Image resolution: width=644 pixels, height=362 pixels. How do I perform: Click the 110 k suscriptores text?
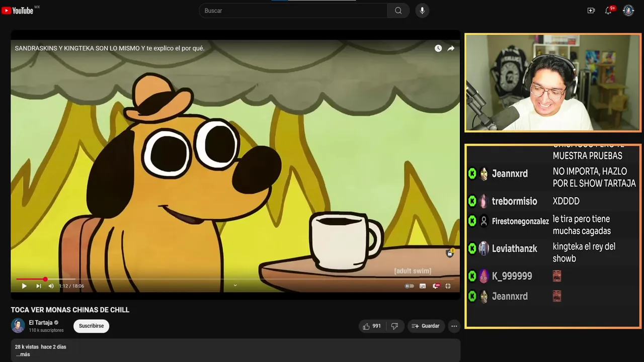(x=46, y=330)
